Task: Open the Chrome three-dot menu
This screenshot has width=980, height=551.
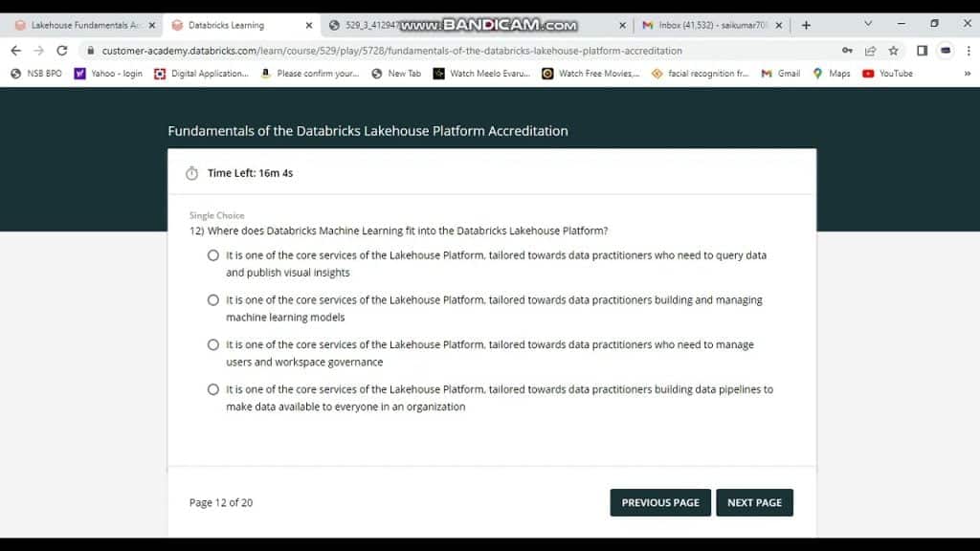Action: (x=969, y=51)
